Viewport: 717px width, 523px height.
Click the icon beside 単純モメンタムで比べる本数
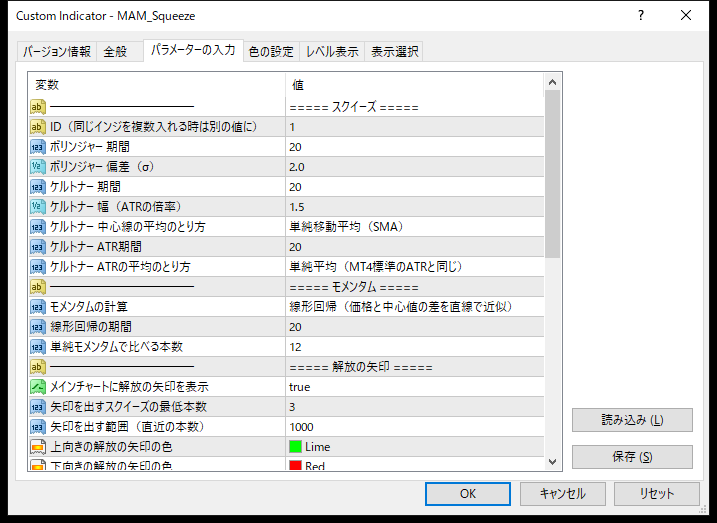[x=37, y=347]
